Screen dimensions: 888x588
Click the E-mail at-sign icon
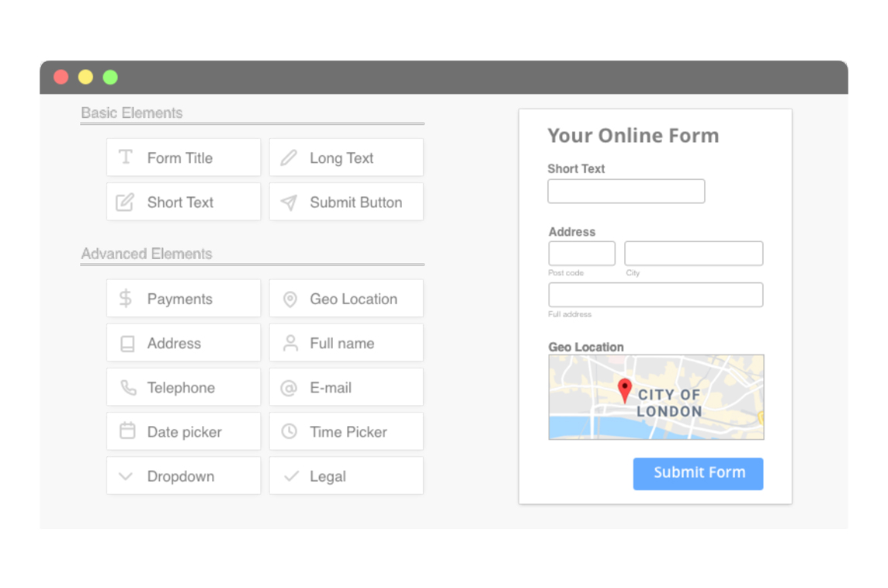[289, 388]
